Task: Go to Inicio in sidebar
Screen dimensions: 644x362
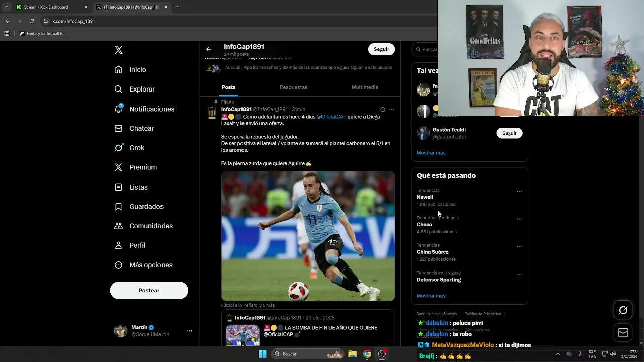Action: point(130,70)
